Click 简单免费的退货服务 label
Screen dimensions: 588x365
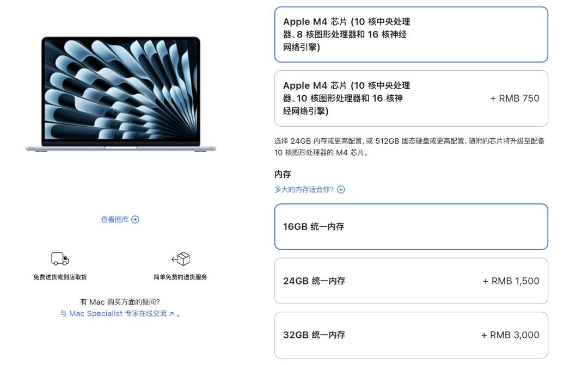click(180, 277)
